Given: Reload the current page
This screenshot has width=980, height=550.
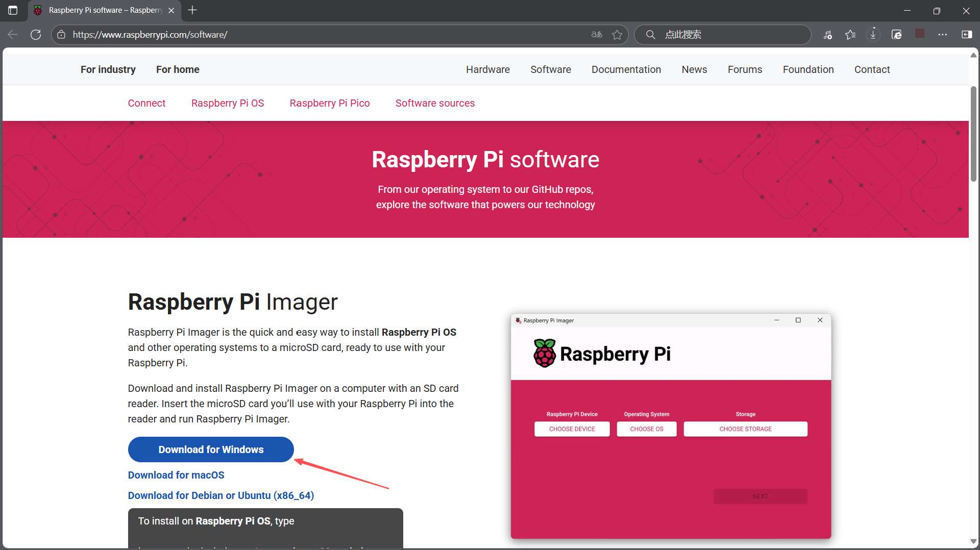Looking at the screenshot, I should pos(36,35).
